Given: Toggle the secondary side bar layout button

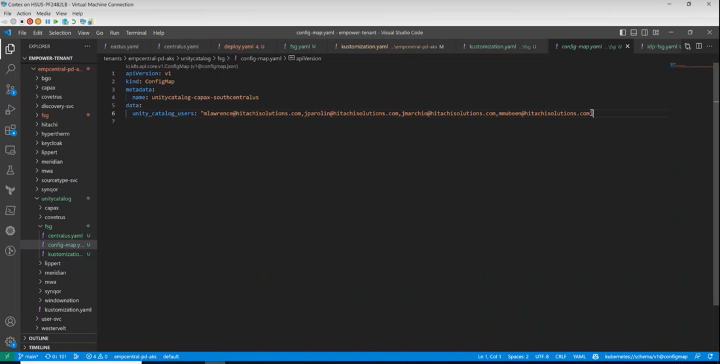Looking at the screenshot, I should click(x=645, y=33).
